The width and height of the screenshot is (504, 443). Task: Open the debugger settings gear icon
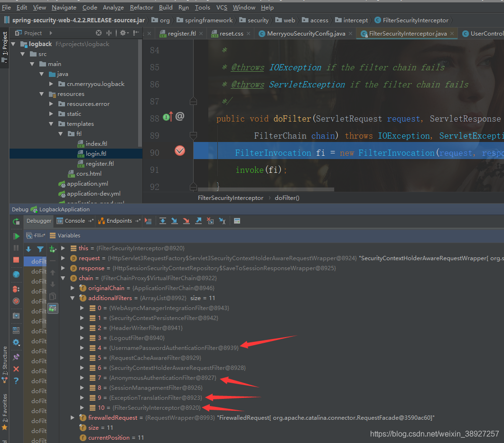16,342
